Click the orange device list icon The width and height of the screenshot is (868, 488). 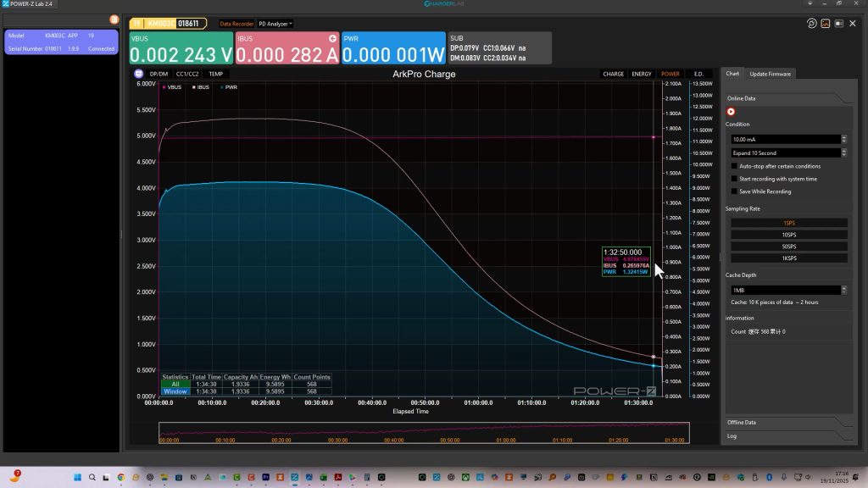114,19
